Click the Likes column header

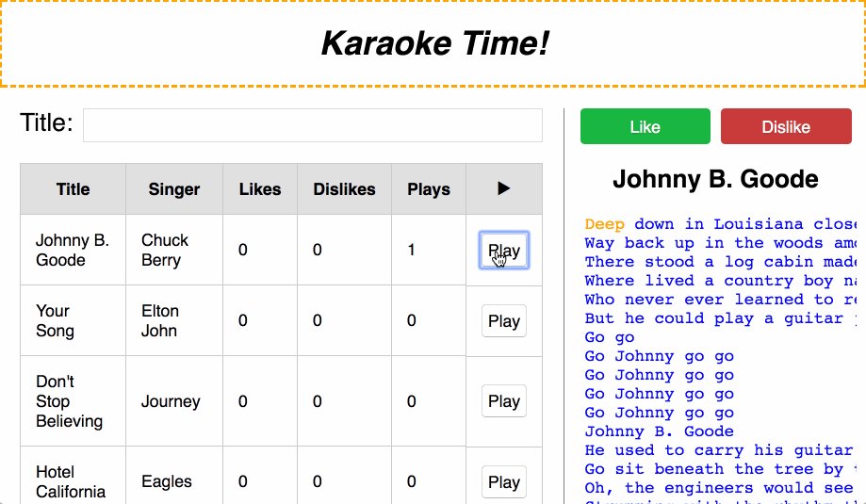pos(260,188)
